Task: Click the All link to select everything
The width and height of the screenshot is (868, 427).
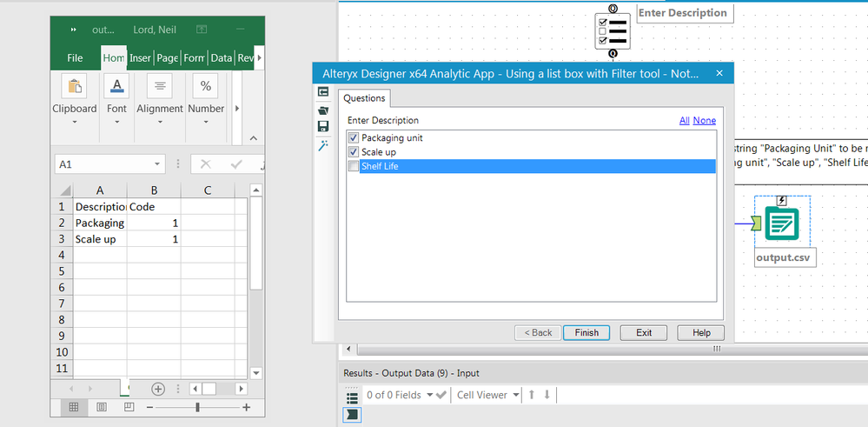Action: pyautogui.click(x=684, y=120)
